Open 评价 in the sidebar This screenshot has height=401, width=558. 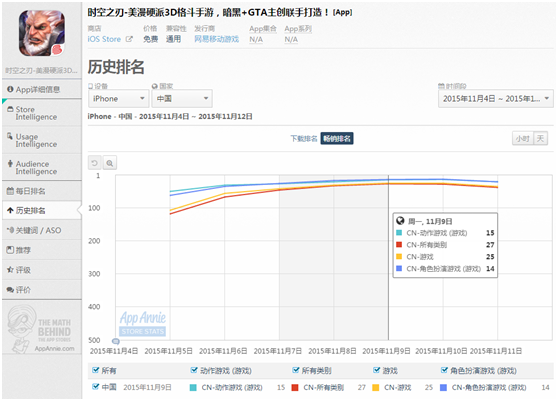coord(42,290)
